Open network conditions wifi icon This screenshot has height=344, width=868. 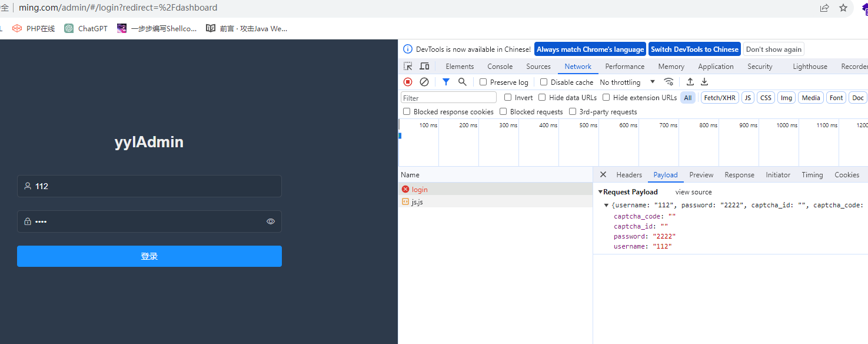(x=669, y=82)
